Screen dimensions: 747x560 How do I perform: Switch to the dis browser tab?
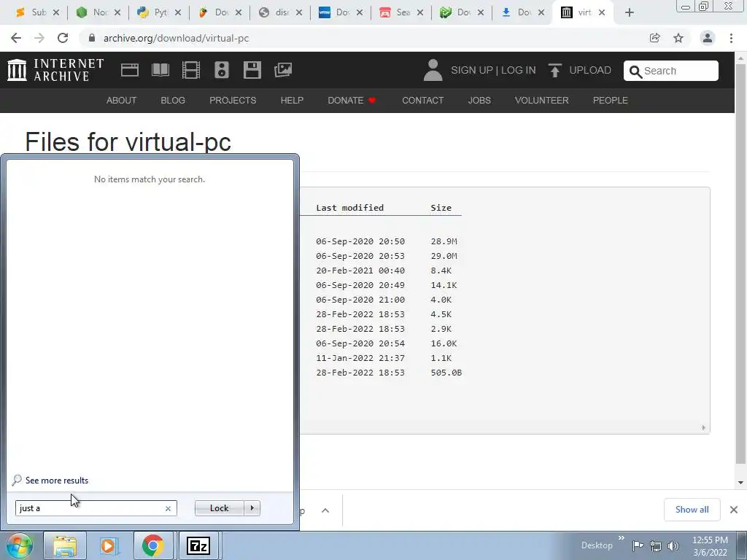click(x=281, y=13)
